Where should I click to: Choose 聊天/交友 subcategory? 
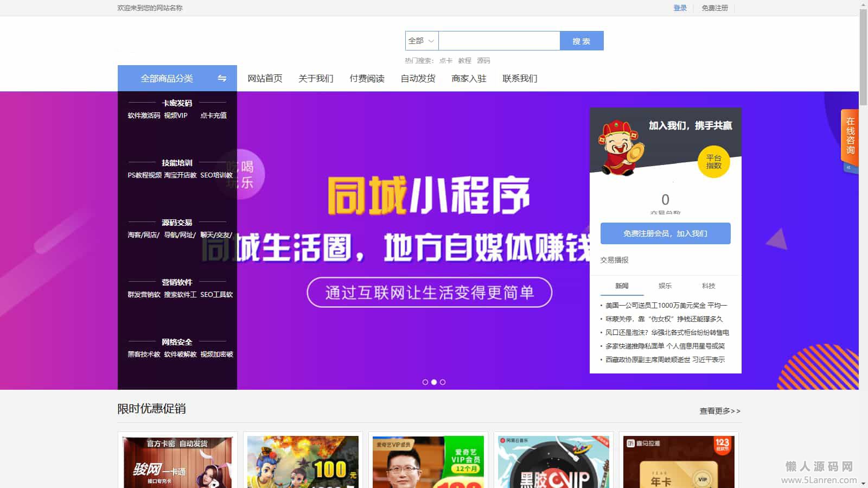tap(216, 235)
